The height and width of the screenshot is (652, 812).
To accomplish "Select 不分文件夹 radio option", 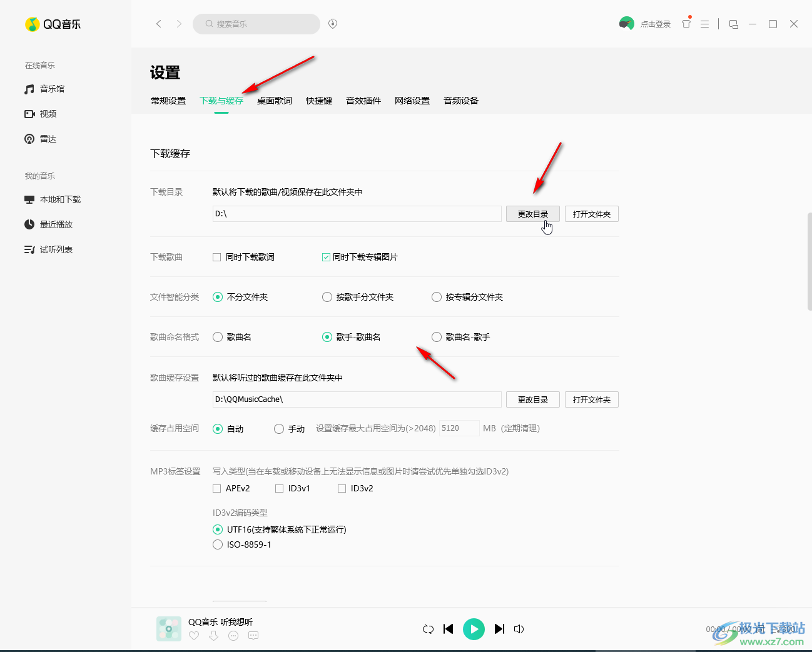I will coord(218,297).
